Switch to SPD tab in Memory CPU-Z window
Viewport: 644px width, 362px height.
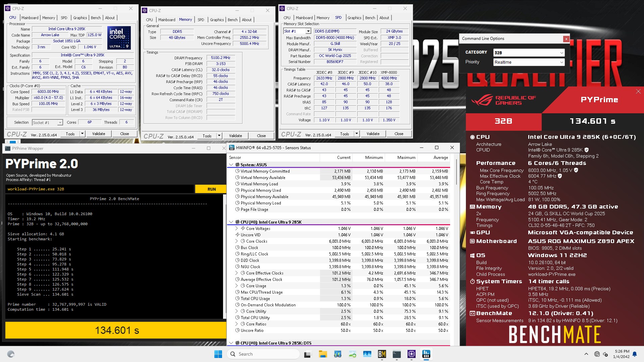(201, 20)
